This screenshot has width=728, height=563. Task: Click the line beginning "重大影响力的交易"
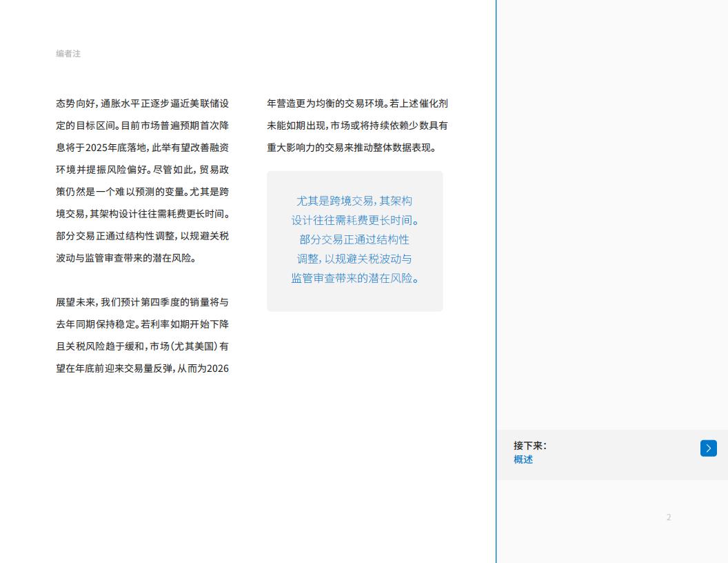coord(352,148)
